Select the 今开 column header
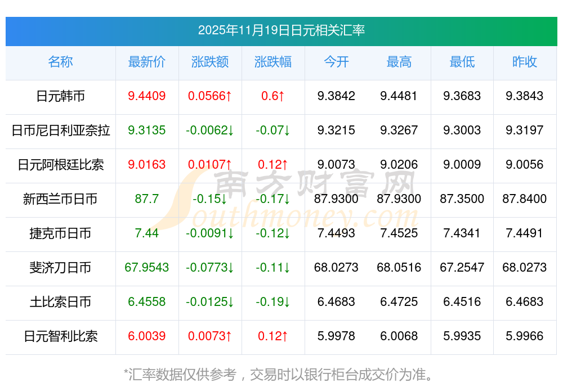563x392 pixels. 336,62
